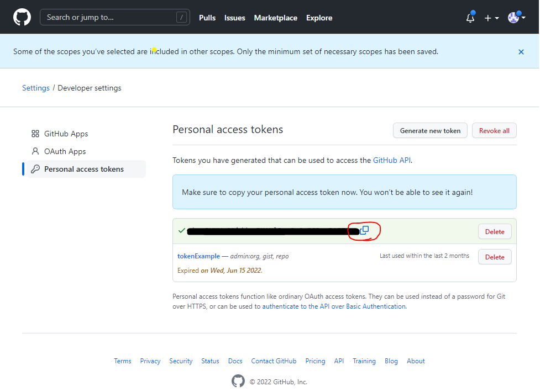Click the admin:org, gist, repo scopes text

(259, 256)
